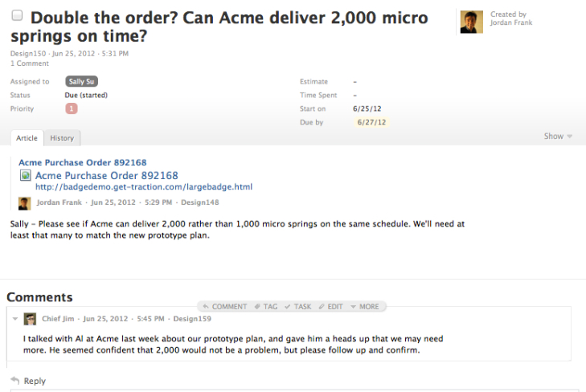Click the Acme Purchase Order file icon

26,175
